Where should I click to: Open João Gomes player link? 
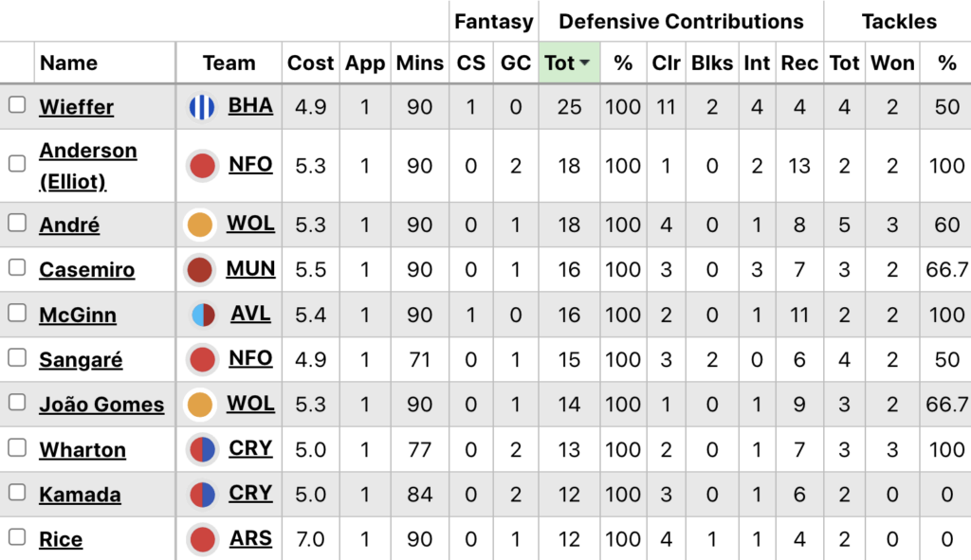pos(101,406)
